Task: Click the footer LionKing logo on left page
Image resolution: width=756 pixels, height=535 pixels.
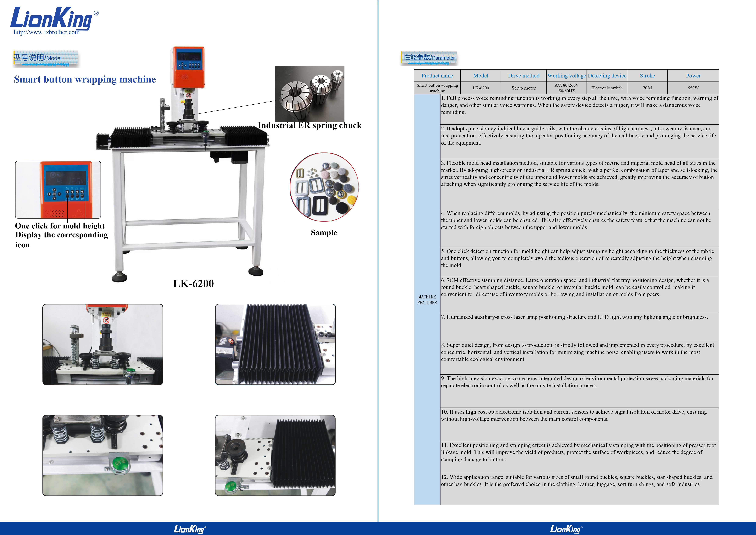Action: 190,529
